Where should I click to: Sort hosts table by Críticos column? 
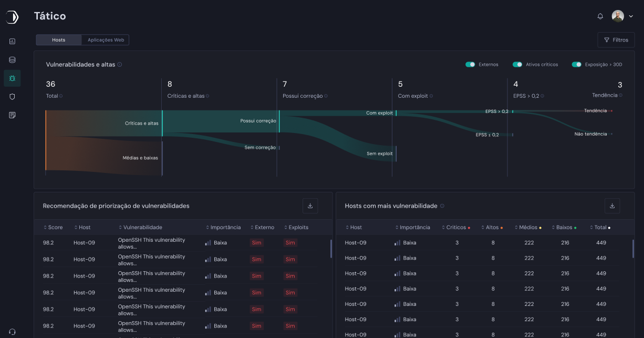[x=455, y=228]
